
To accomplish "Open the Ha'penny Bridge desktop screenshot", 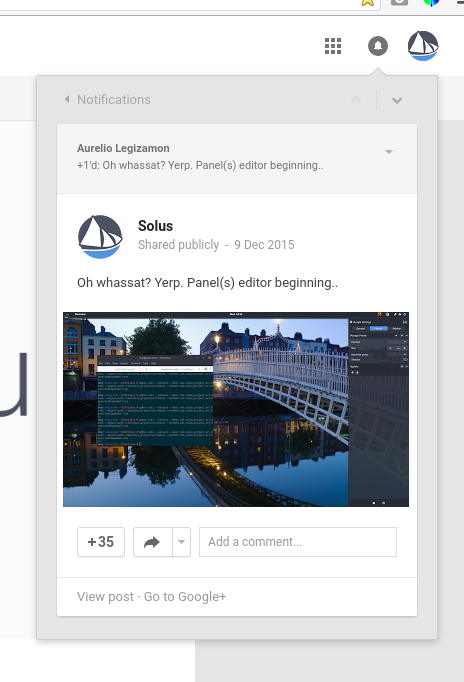I will 236,409.
